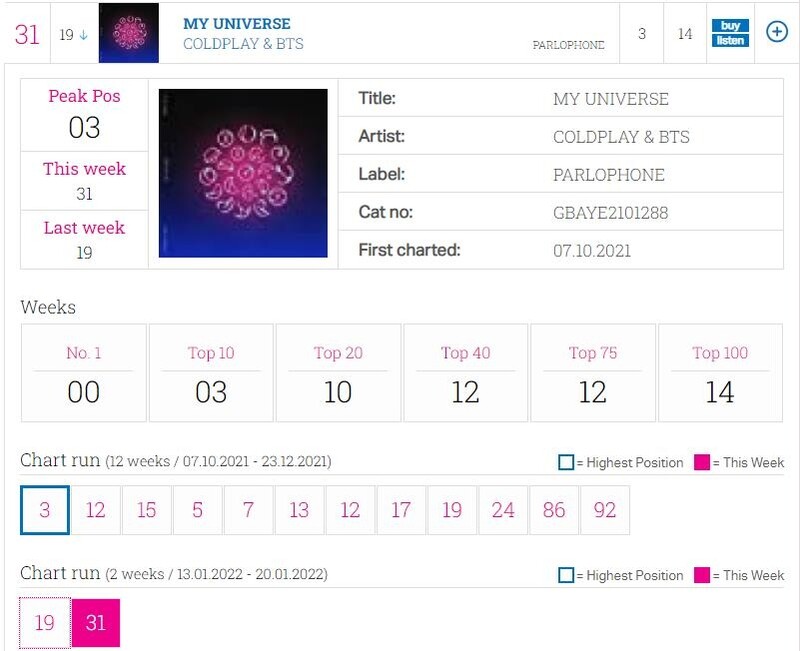800x651 pixels.
Task: Open the small My Universe cover thumbnail
Action: point(128,33)
